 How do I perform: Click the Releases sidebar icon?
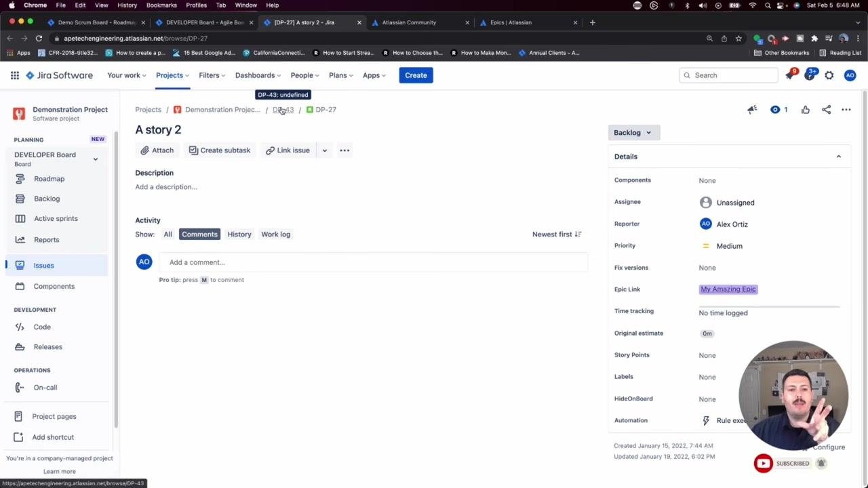[20, 347]
